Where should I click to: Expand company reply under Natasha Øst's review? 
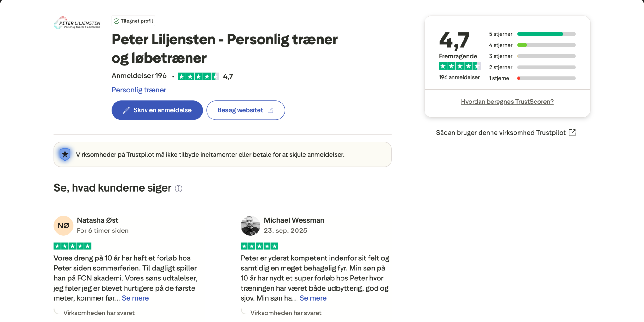click(x=99, y=313)
